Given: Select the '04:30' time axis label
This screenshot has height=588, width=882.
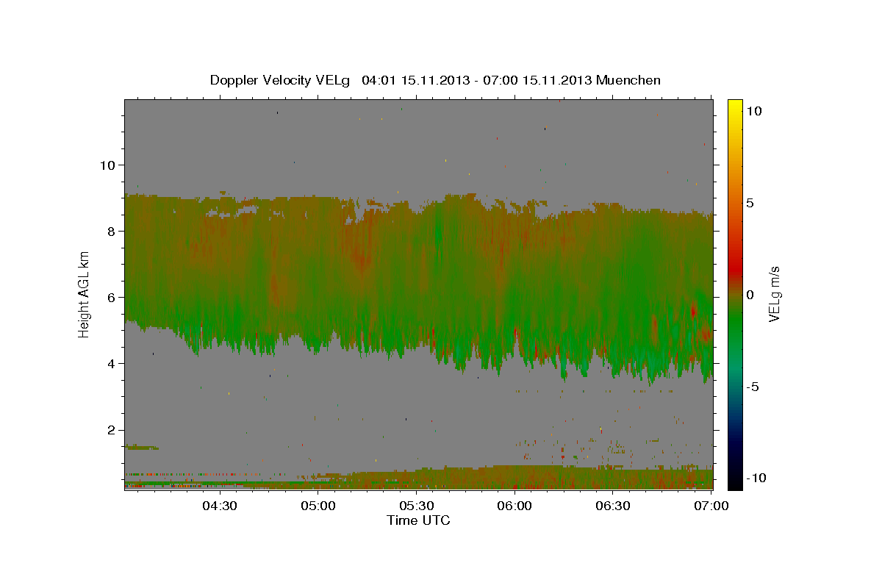Looking at the screenshot, I should (219, 506).
